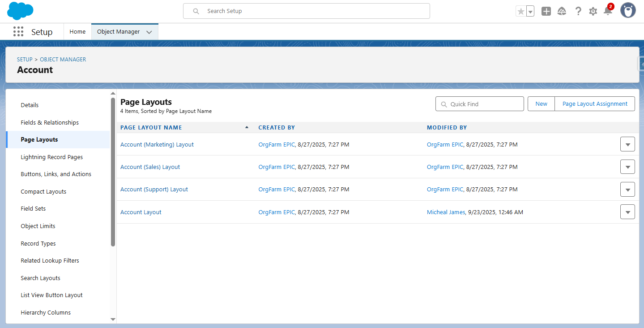Expand actions for Account (Sales) Layout row

(x=627, y=167)
